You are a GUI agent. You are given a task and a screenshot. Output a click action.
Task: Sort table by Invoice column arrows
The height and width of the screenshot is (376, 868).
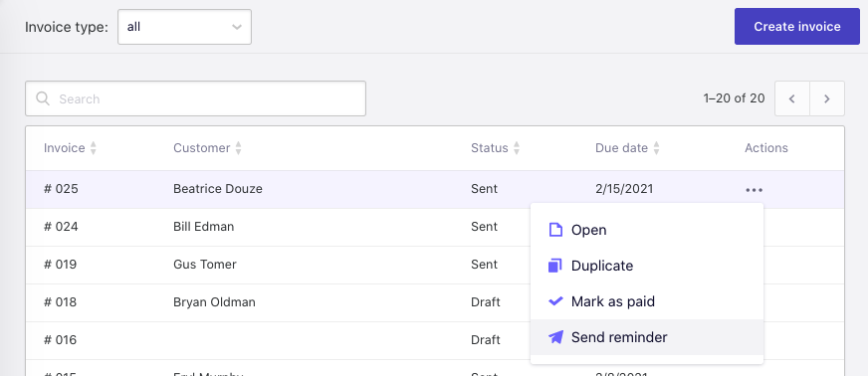pyautogui.click(x=93, y=148)
